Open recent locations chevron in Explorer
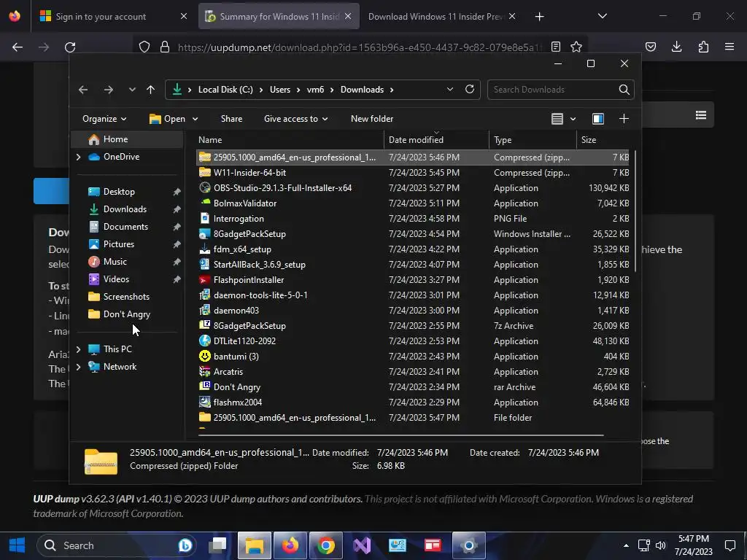Image resolution: width=747 pixels, height=560 pixels. [x=132, y=90]
